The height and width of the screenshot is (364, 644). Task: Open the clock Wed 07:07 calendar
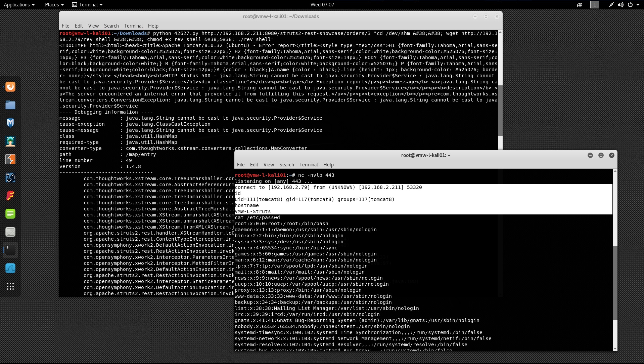click(322, 5)
